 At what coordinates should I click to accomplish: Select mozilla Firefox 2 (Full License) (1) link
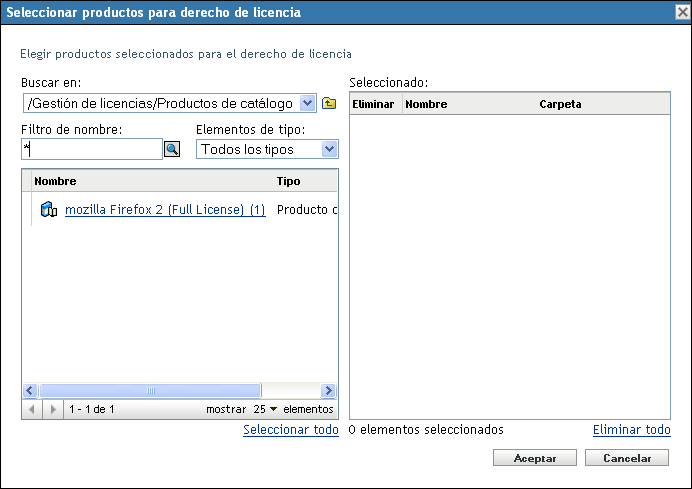(165, 209)
